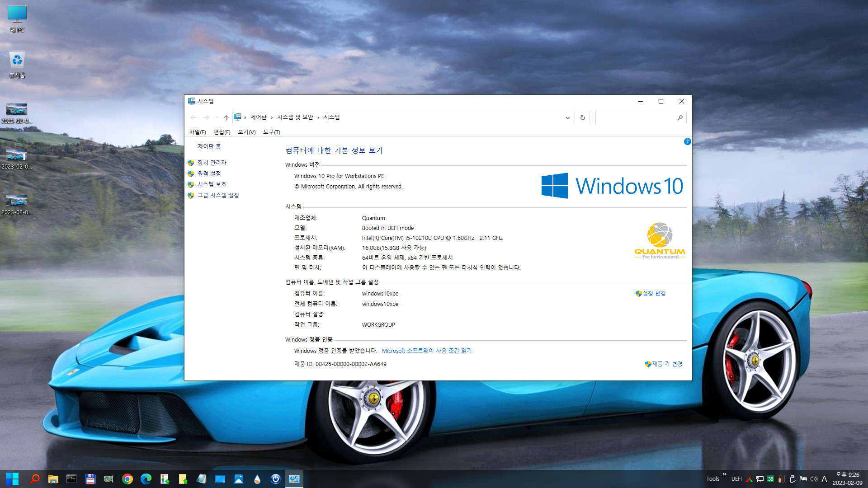Expand the Tools toolbar overflow chevron
Image resolution: width=868 pixels, height=488 pixels.
click(725, 474)
